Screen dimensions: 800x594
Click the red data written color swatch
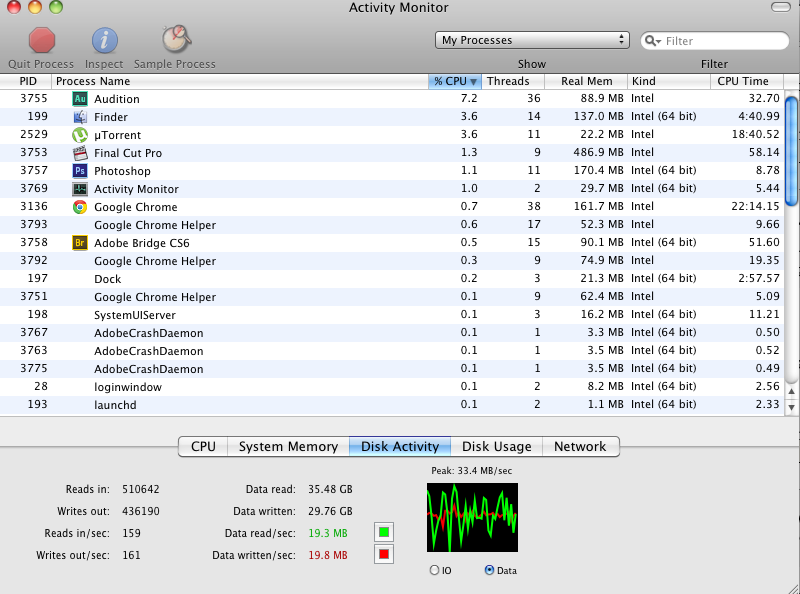(x=384, y=555)
